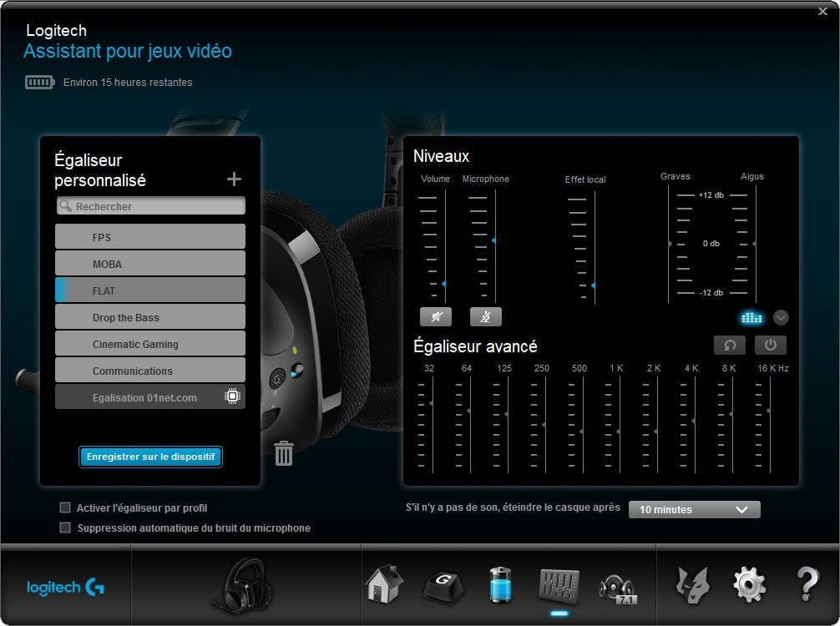840x626 pixels.
Task: Click the 250 Hz equalizer slider
Action: point(544,425)
